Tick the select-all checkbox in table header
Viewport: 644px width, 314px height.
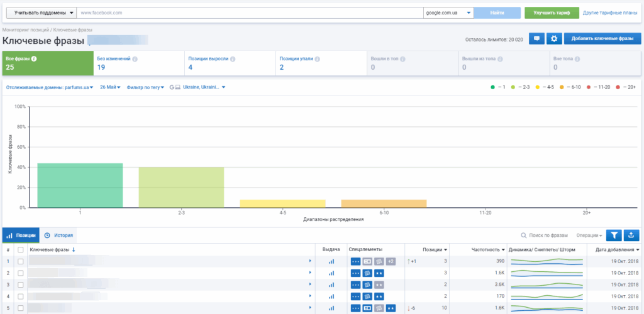(x=21, y=250)
